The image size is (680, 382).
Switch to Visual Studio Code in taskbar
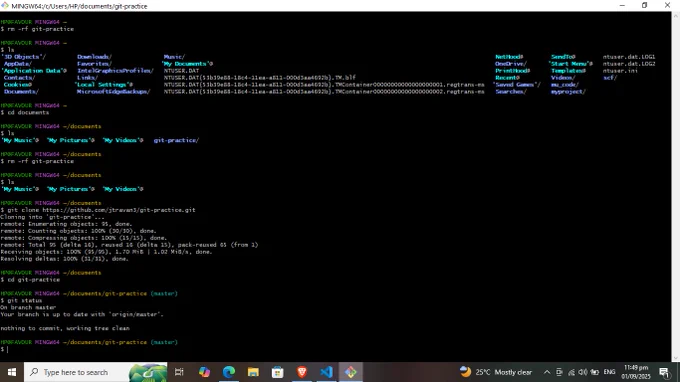[326, 372]
